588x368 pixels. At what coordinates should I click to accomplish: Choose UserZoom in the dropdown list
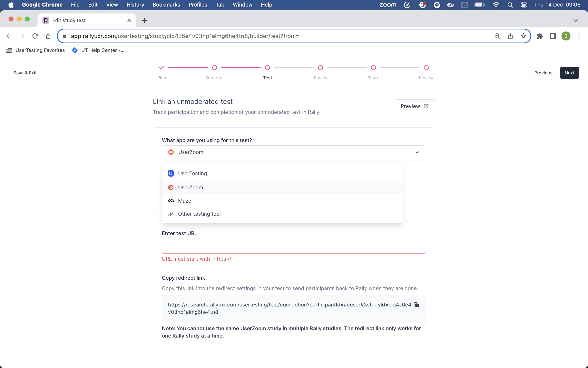coord(282,187)
